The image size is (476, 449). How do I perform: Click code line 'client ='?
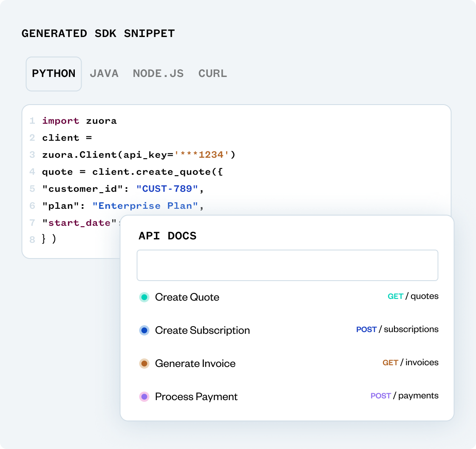click(x=67, y=138)
